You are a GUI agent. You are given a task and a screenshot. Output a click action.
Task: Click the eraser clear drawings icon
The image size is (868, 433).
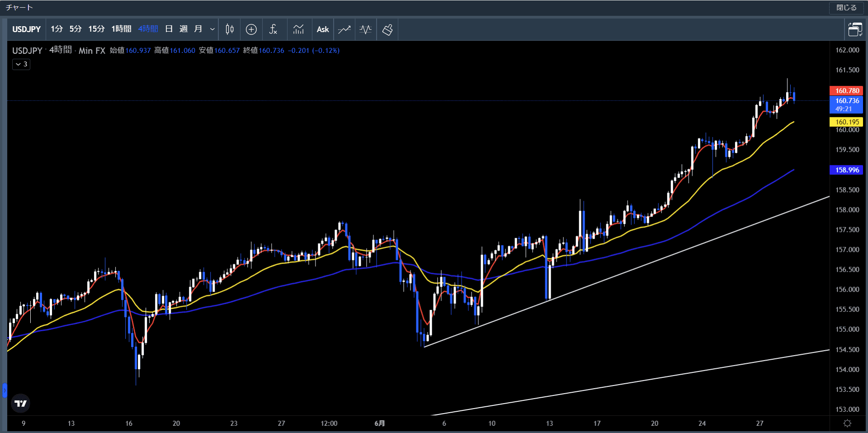(x=387, y=29)
